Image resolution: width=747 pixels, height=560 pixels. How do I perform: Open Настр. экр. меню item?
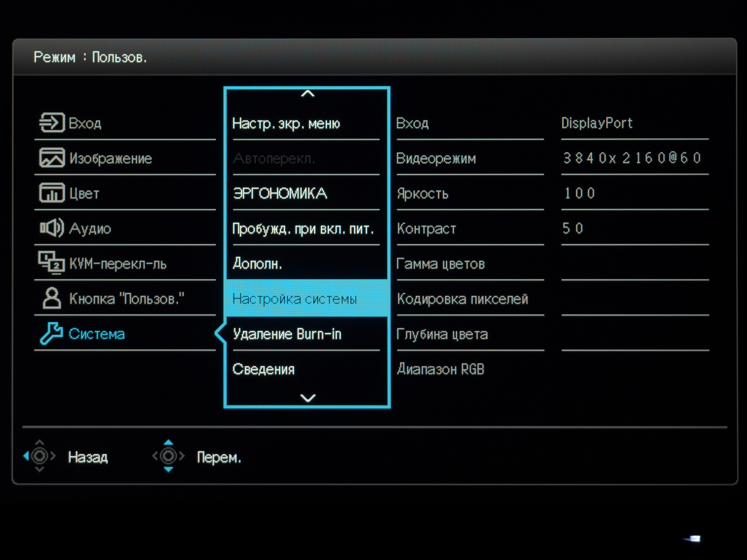click(286, 124)
